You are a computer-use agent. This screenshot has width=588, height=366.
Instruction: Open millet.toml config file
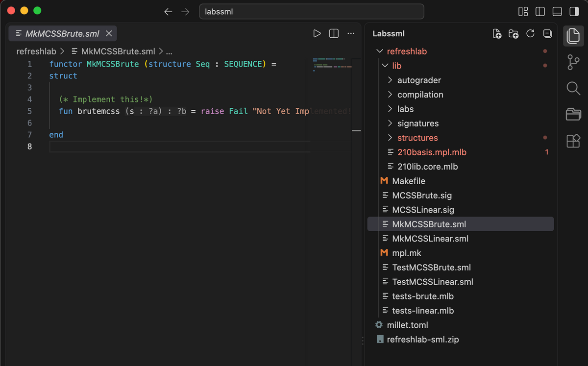[x=461, y=325]
